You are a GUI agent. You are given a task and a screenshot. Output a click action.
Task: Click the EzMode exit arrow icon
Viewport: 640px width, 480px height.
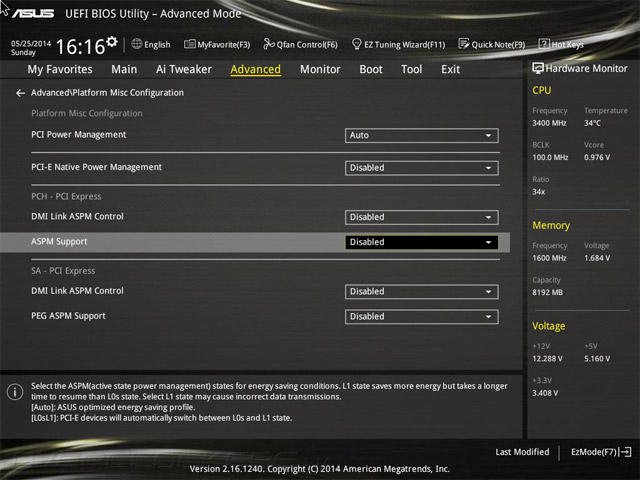tap(625, 452)
